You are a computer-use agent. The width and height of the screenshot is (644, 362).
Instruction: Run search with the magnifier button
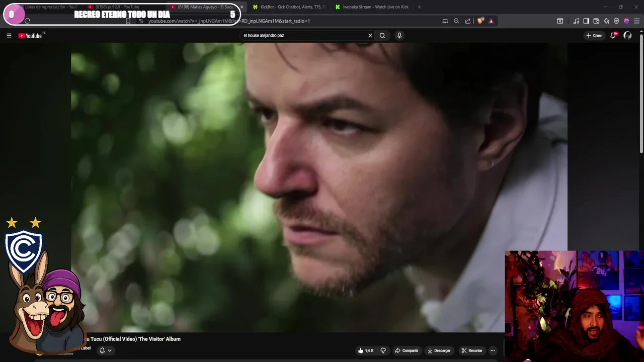[x=382, y=36]
